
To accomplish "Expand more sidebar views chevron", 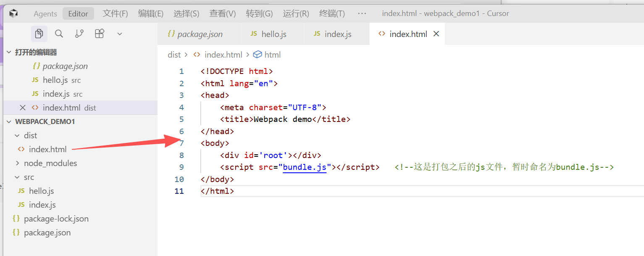I will tap(120, 34).
